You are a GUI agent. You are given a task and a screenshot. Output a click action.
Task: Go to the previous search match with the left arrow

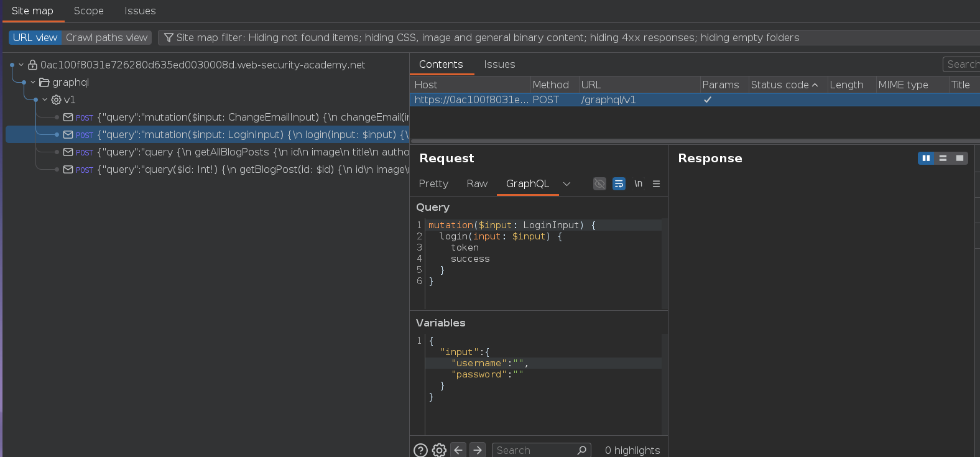[458, 450]
